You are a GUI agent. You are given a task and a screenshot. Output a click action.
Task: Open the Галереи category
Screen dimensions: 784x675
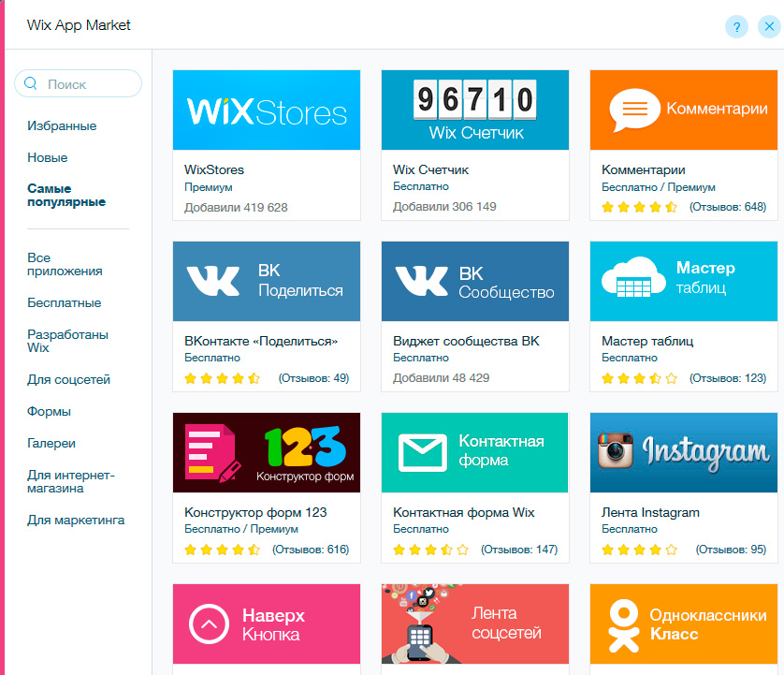tap(51, 443)
